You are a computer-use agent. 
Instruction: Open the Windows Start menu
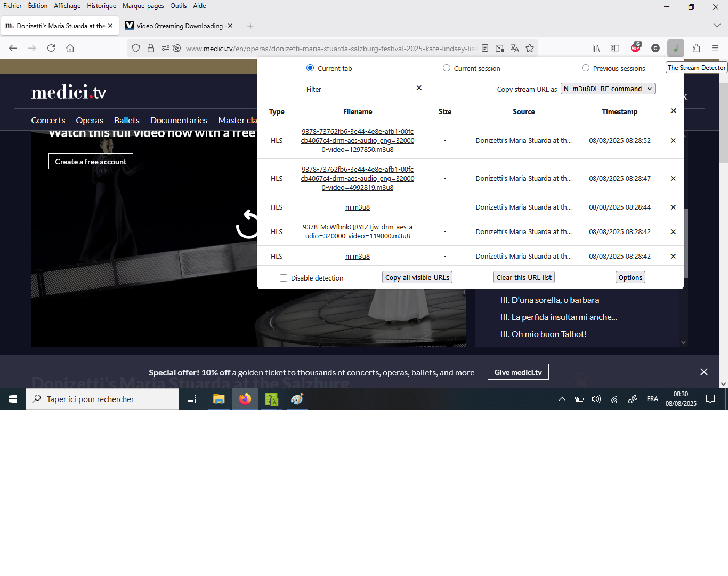[13, 399]
